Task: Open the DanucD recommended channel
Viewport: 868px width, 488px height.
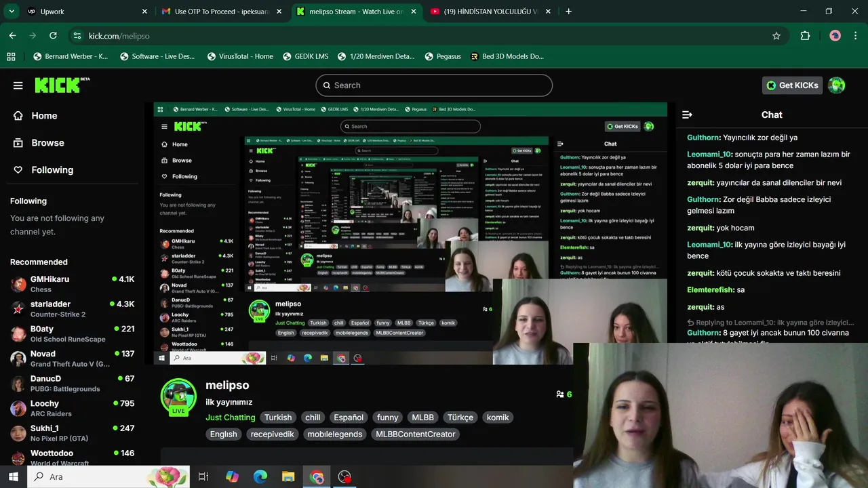Action: 73,384
